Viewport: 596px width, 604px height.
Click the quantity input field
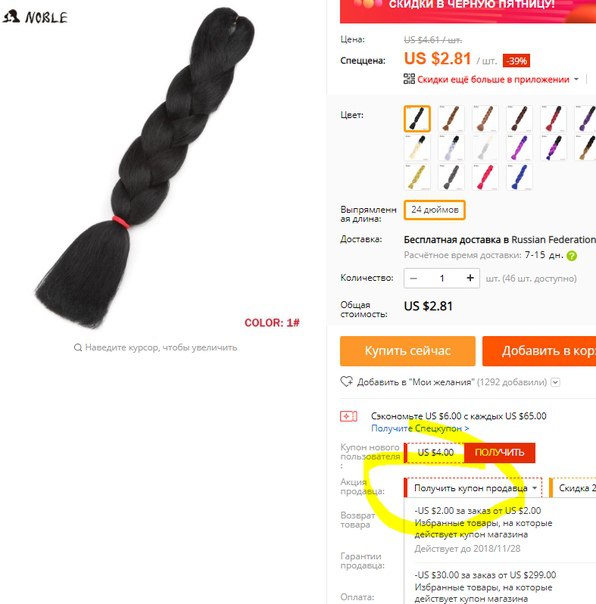coord(442,278)
